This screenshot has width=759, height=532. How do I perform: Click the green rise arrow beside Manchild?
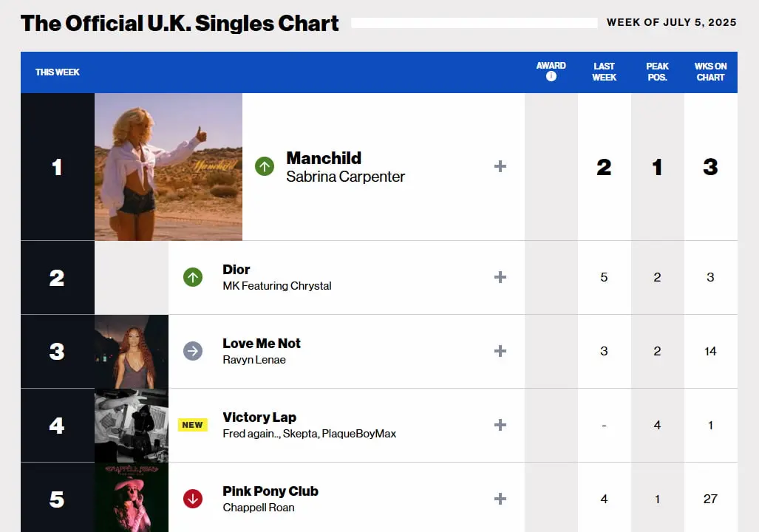click(265, 166)
